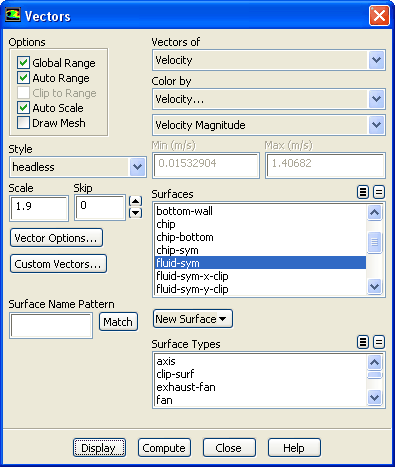395x467 pixels.
Task: Toggle the Clip to Range checkbox
Action: click(23, 93)
